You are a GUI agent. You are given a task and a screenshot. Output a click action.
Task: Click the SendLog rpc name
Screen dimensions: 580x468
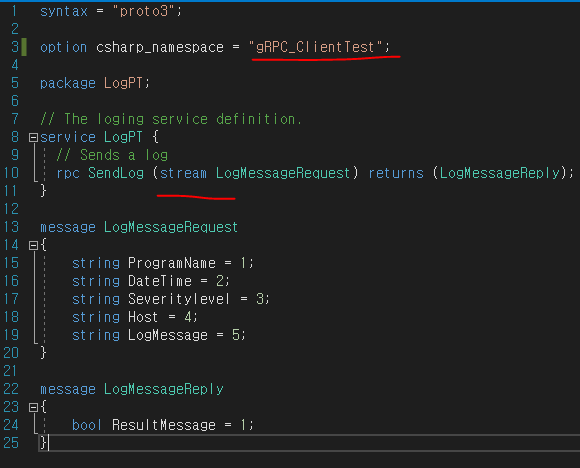116,173
